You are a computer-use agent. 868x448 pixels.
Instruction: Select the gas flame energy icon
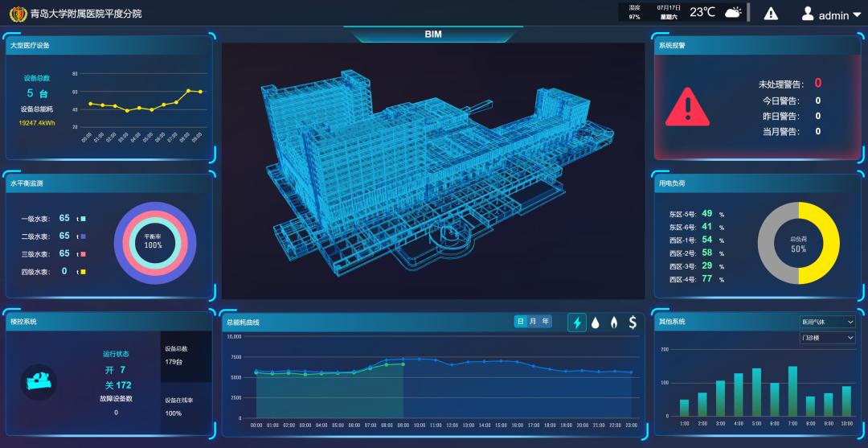[x=613, y=323]
